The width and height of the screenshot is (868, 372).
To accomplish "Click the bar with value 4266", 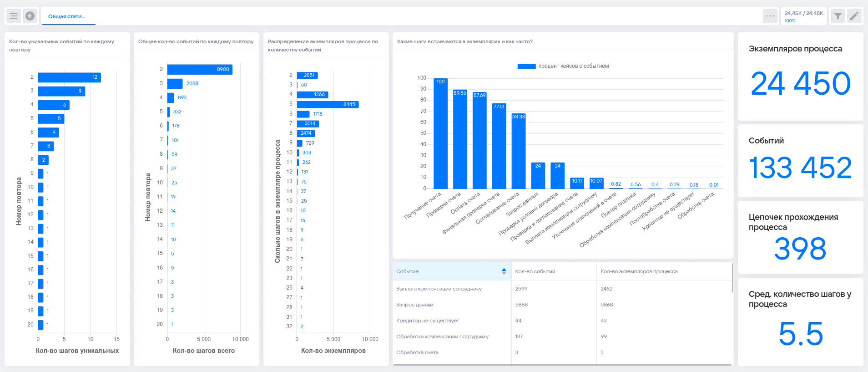I will [313, 95].
